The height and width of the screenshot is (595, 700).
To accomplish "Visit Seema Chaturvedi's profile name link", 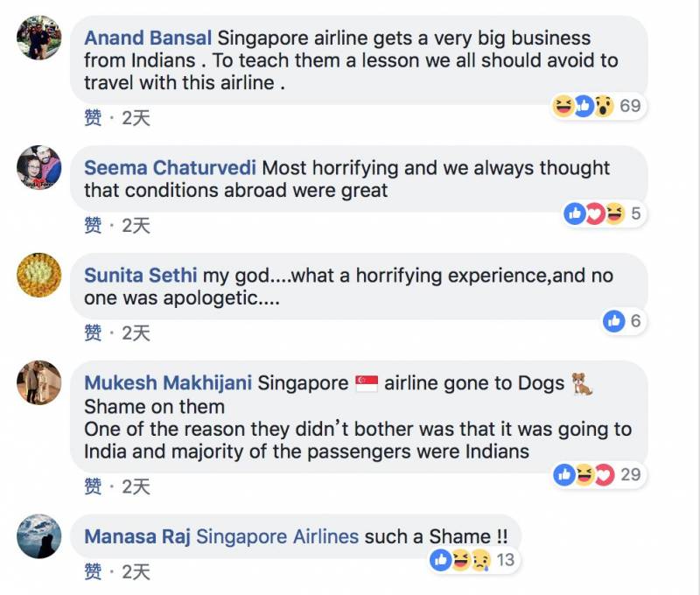I will [x=171, y=167].
